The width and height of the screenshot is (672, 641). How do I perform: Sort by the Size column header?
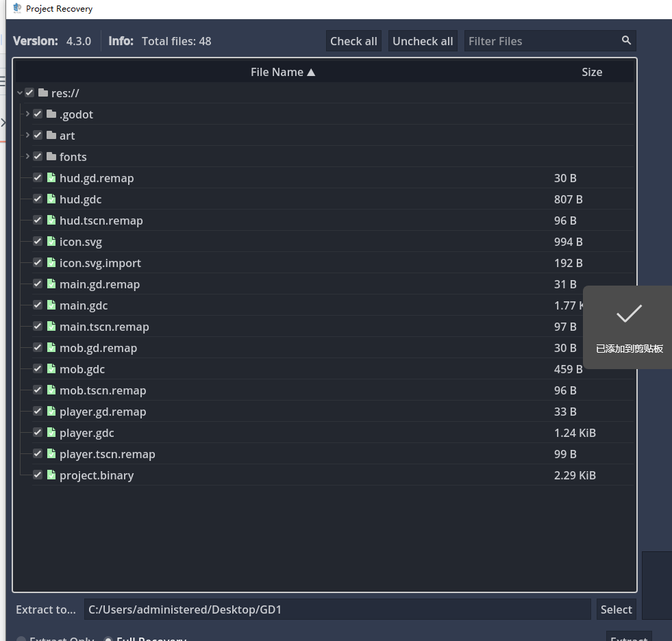591,72
